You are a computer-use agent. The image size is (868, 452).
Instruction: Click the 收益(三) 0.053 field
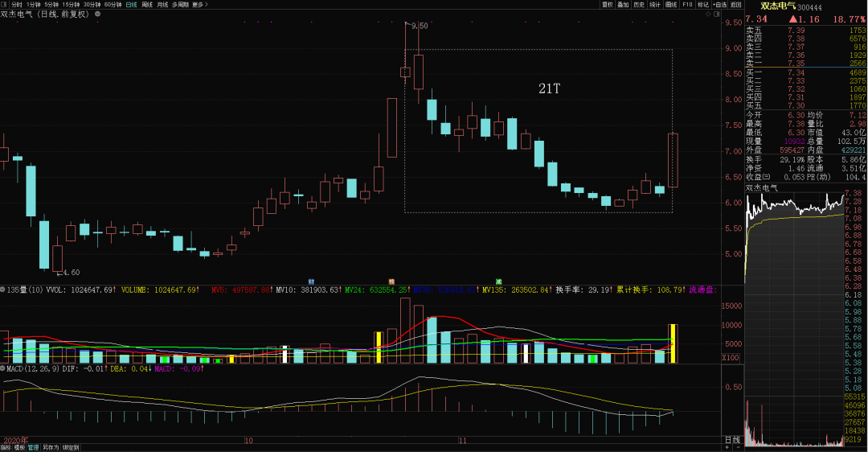point(775,177)
